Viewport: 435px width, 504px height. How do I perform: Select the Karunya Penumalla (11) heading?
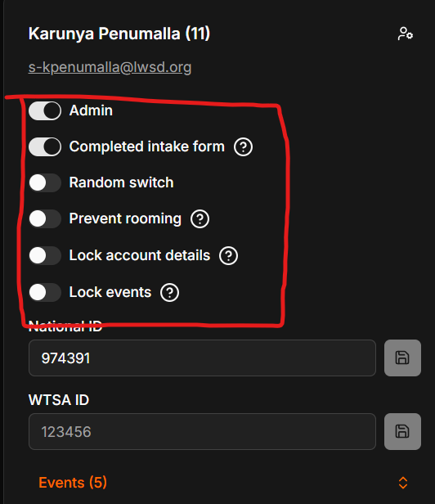119,34
